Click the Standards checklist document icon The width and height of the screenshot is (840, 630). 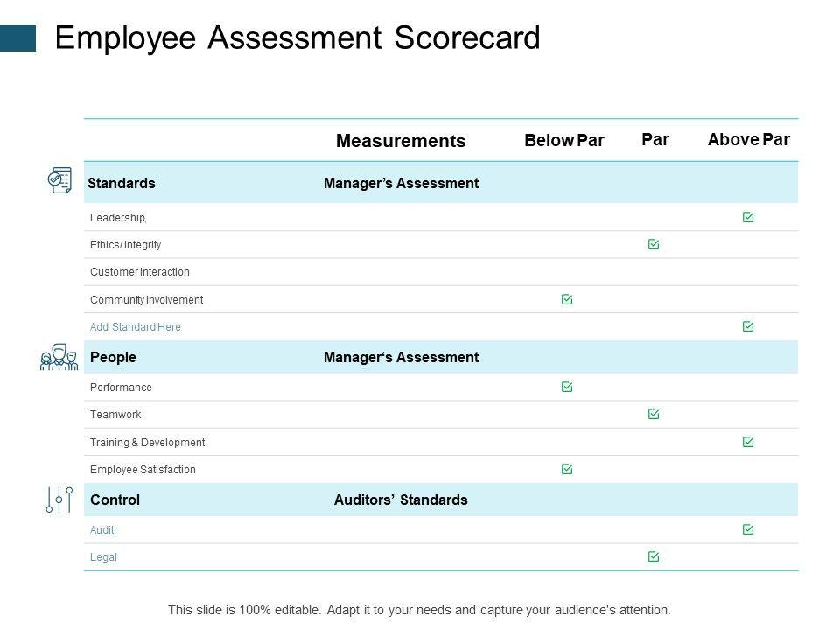coord(59,180)
